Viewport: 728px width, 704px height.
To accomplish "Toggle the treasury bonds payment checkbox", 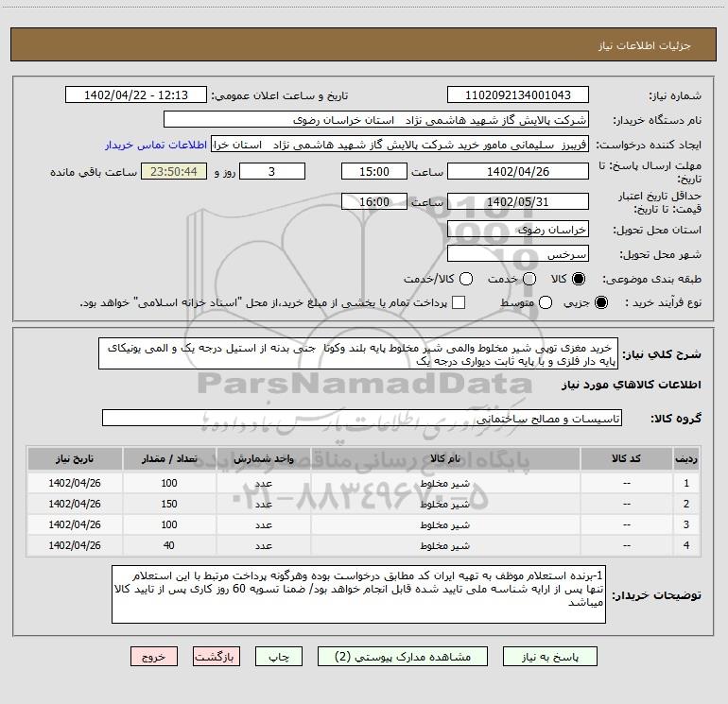I will pos(459,302).
